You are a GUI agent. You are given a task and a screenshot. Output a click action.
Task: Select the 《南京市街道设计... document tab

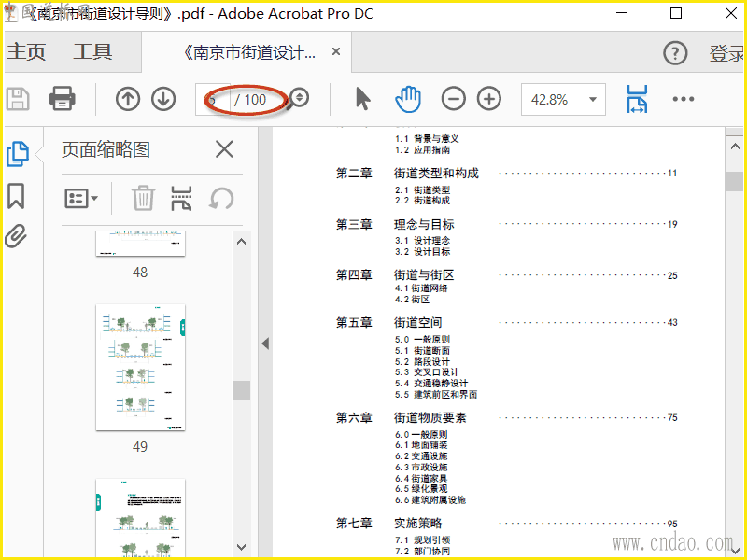248,52
